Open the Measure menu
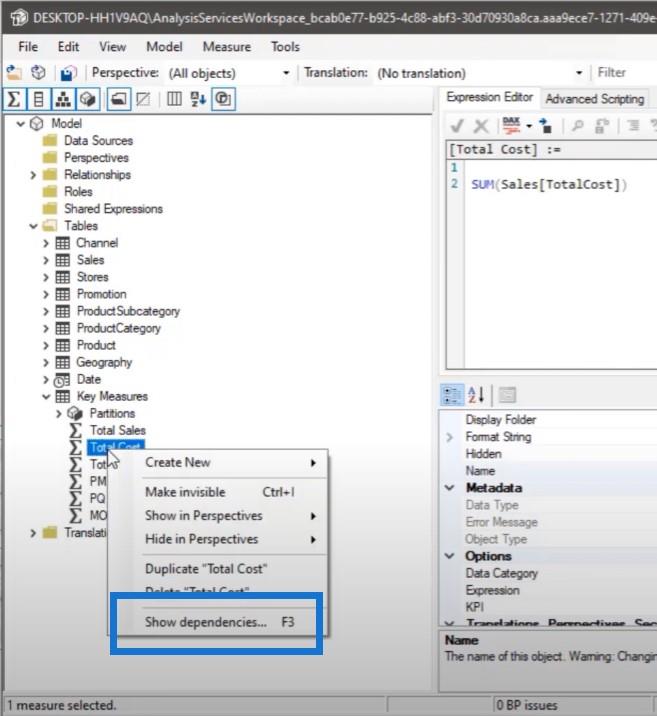This screenshot has height=716, width=657. click(227, 47)
